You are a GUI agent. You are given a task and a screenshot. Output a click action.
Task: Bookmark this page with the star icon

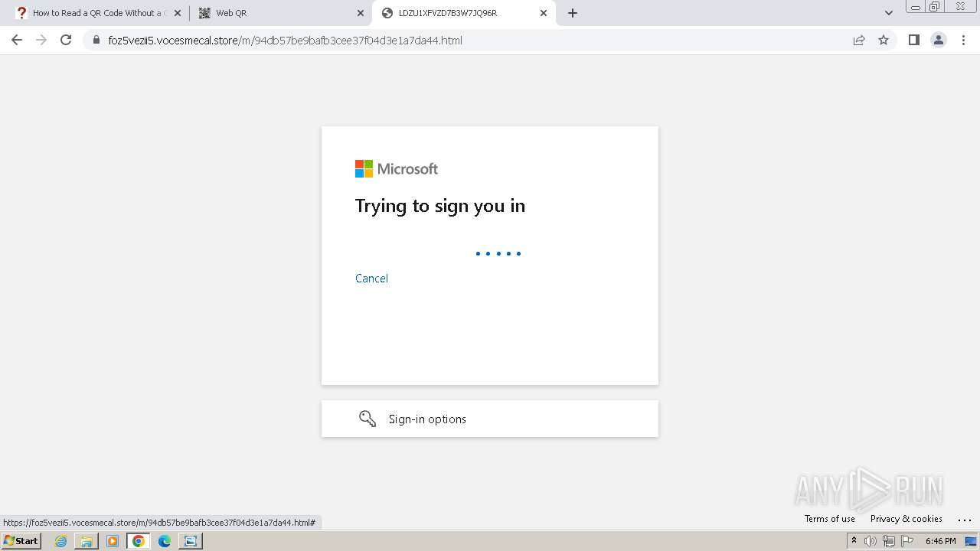pyautogui.click(x=884, y=41)
